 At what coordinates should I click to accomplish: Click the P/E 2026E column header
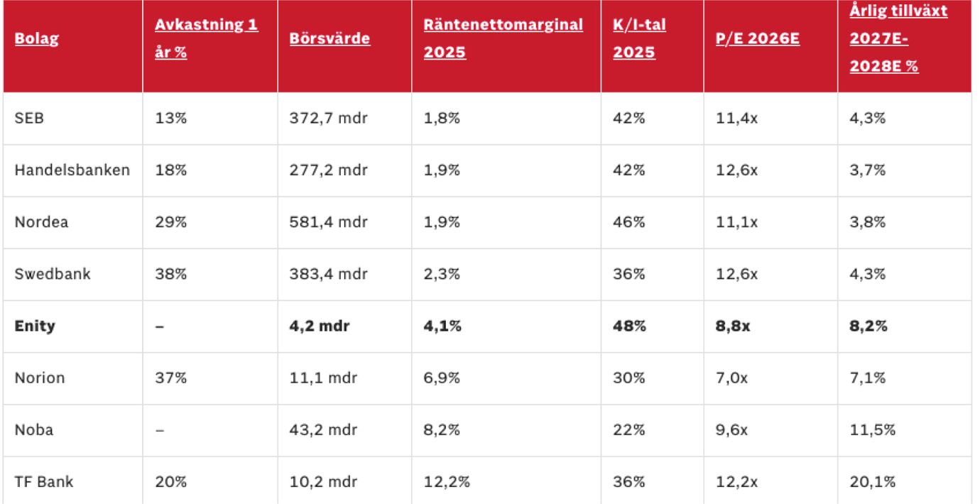click(758, 38)
